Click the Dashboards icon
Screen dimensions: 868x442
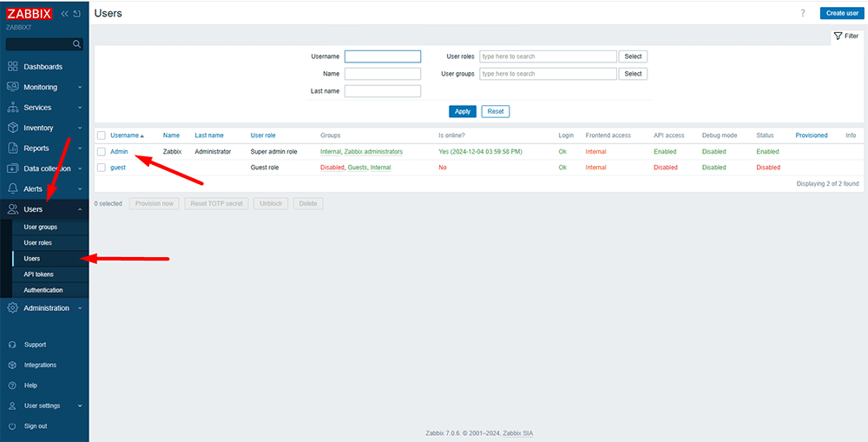pyautogui.click(x=13, y=67)
